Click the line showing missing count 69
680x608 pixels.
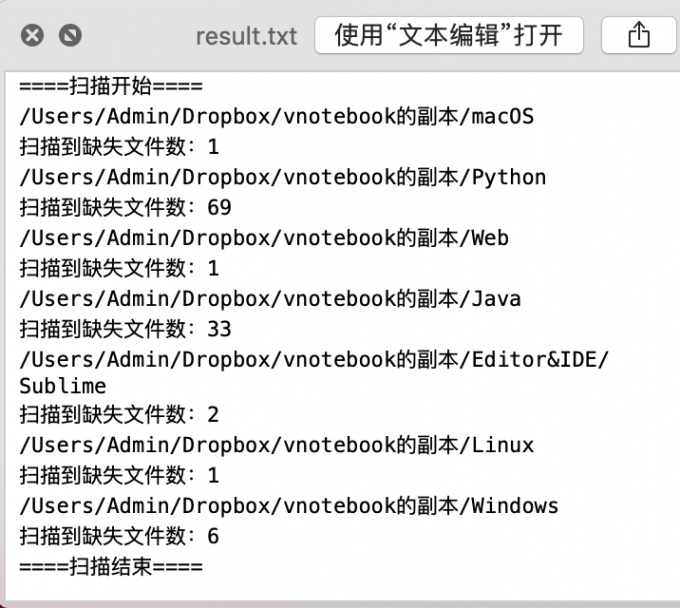125,207
